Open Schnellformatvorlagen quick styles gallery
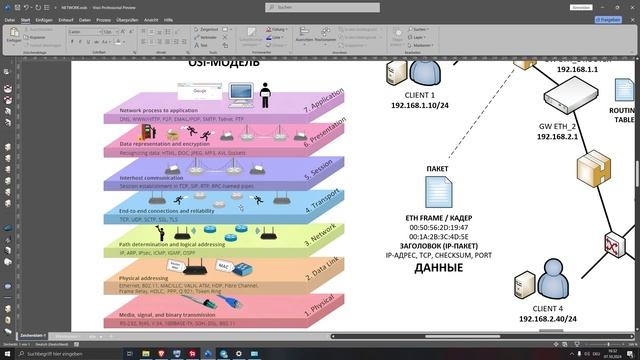Viewport: 640px width, 360px height. point(251,36)
